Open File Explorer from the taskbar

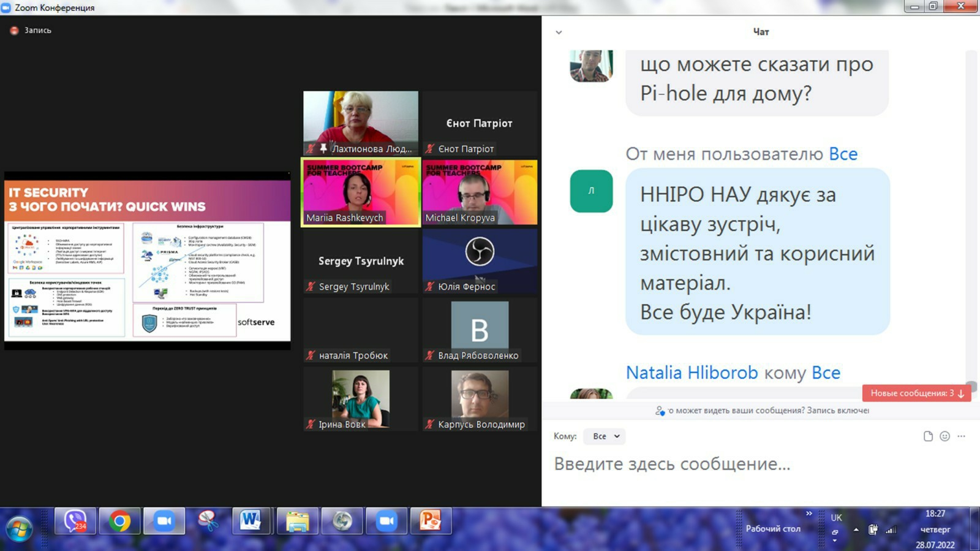[x=297, y=522]
